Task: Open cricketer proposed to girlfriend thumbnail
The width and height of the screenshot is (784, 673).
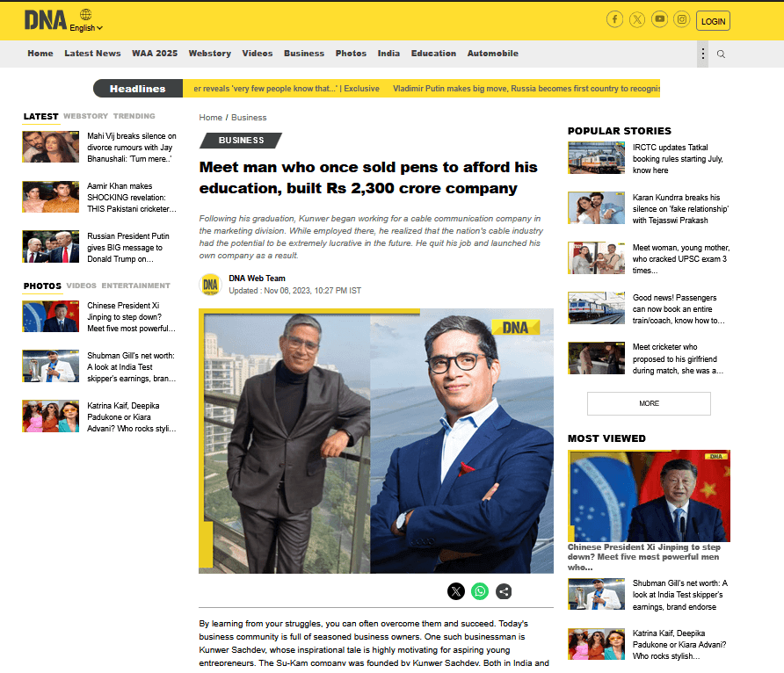Action: tap(596, 358)
